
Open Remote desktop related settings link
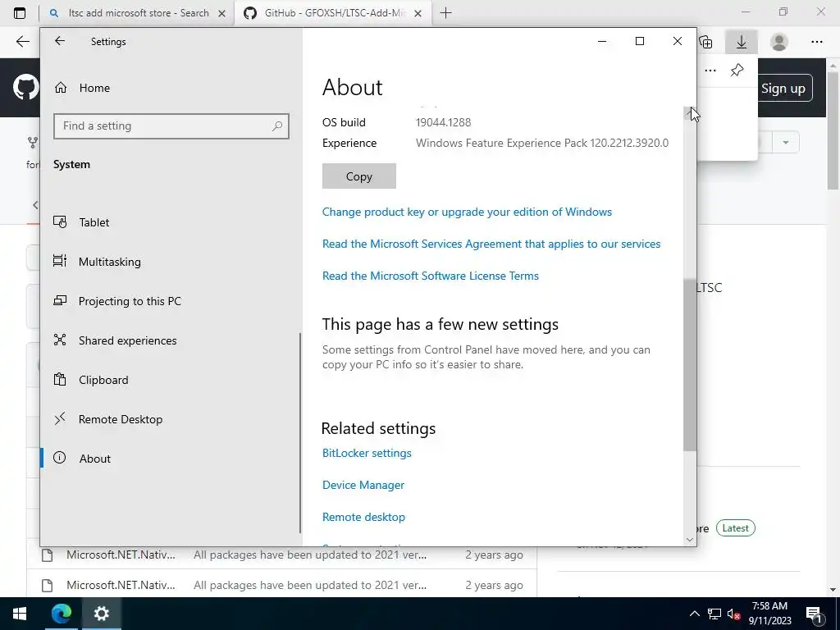[x=363, y=517]
